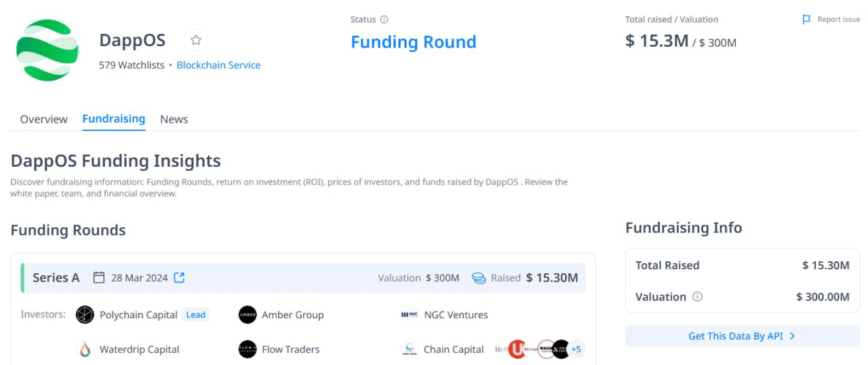Click Get This Data By API button
This screenshot has height=365, width=868.
click(742, 336)
